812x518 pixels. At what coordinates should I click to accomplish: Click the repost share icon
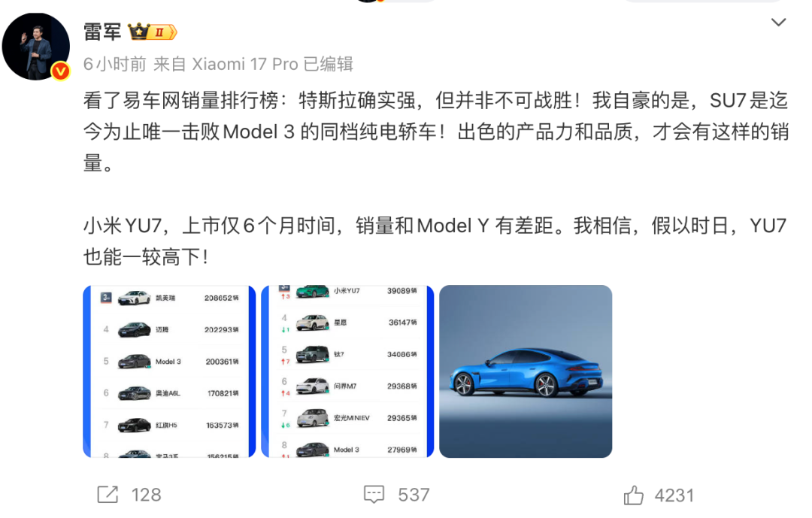pos(108,495)
